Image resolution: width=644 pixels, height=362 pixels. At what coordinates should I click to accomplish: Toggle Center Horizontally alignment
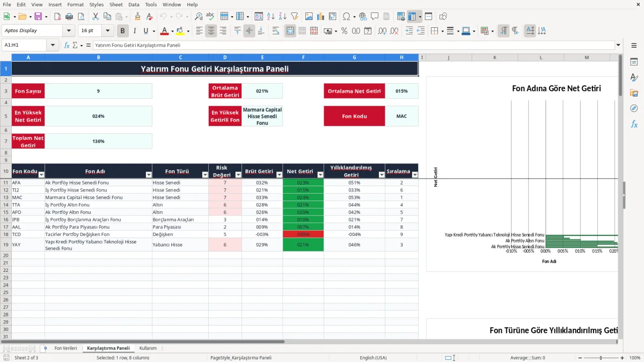coord(211,31)
